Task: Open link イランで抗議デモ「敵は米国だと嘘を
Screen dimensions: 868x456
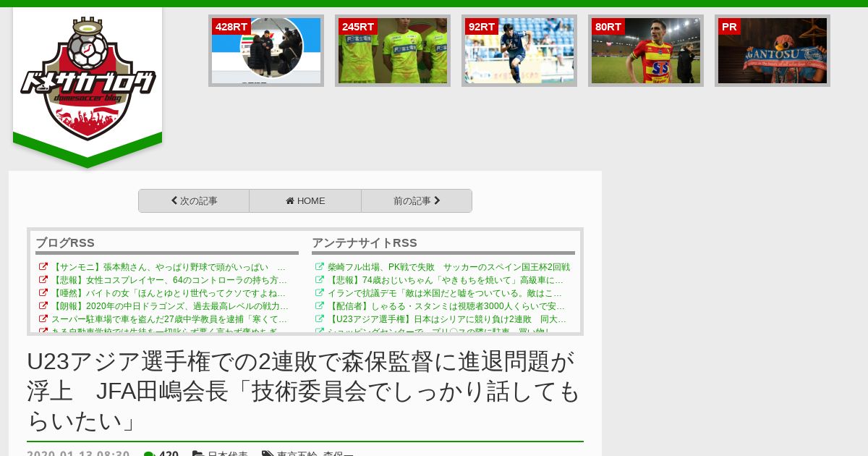Action: 445,293
